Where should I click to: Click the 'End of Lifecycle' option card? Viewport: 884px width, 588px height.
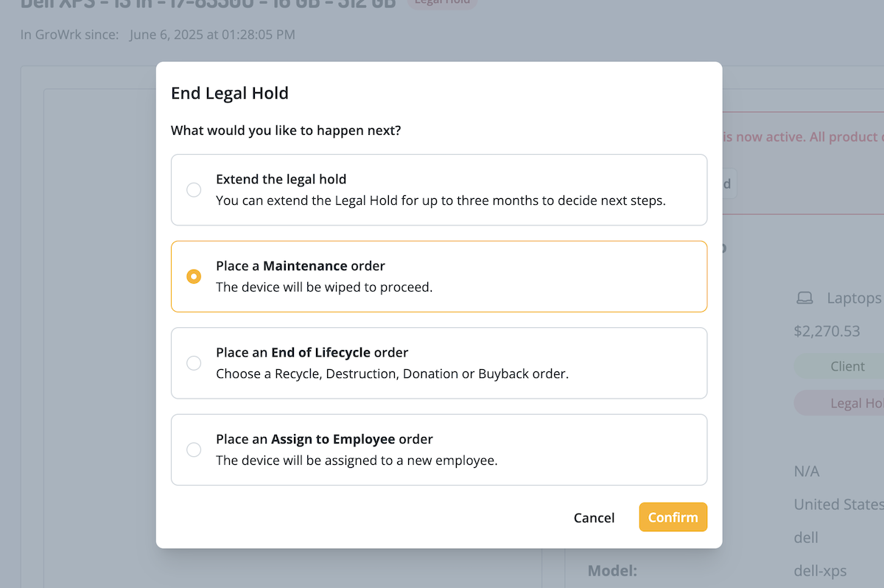(x=438, y=363)
